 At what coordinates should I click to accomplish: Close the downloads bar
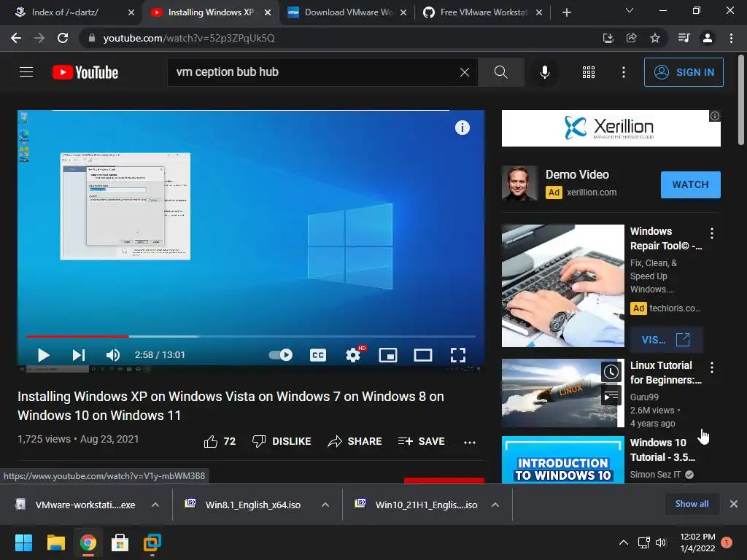point(734,504)
